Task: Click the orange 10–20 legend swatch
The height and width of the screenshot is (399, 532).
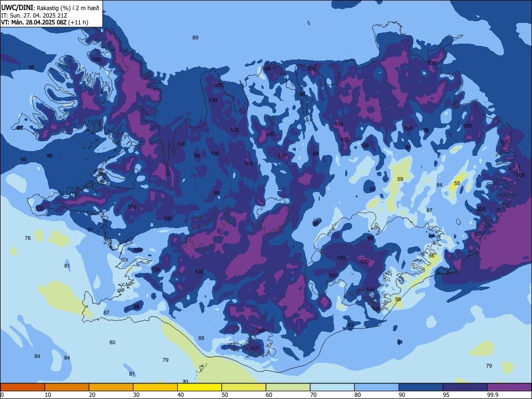Action: tap(67, 387)
